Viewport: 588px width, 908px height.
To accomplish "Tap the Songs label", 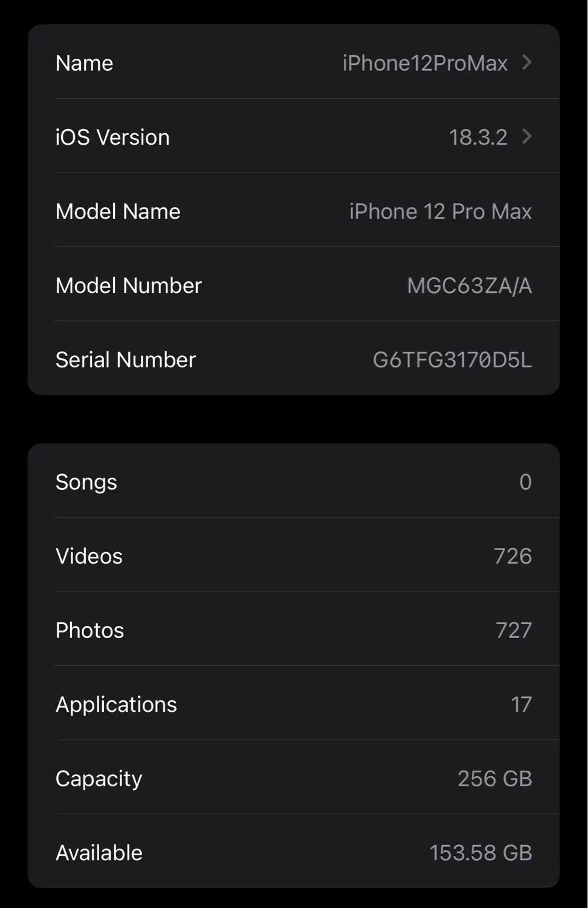I will 86,482.
